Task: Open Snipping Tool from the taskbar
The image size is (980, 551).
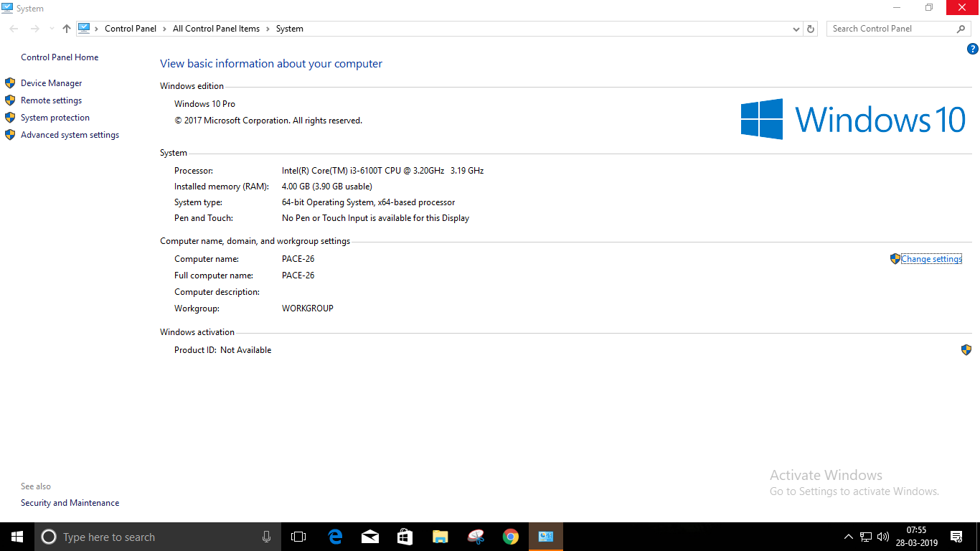Action: click(476, 537)
